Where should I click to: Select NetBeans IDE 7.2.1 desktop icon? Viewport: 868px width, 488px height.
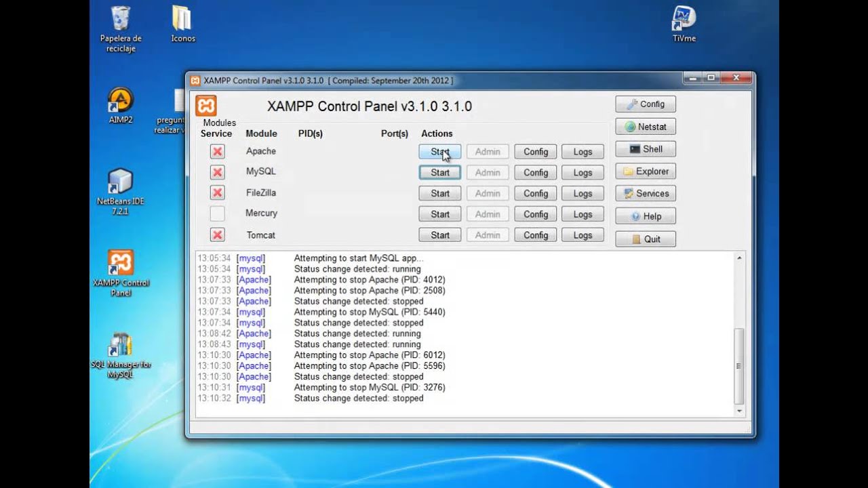coord(121,192)
